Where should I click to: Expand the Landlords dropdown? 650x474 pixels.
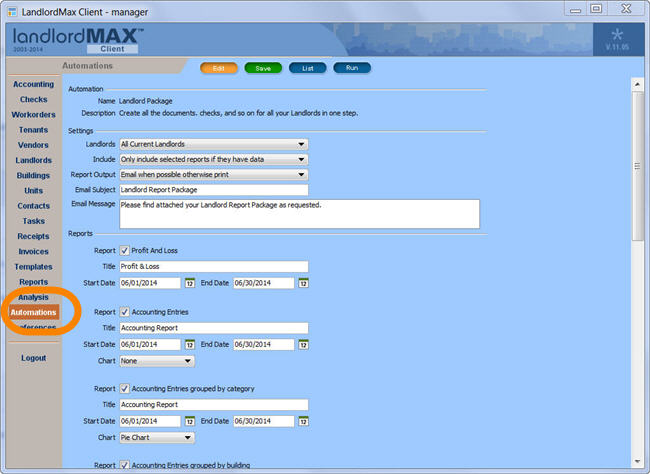214,144
